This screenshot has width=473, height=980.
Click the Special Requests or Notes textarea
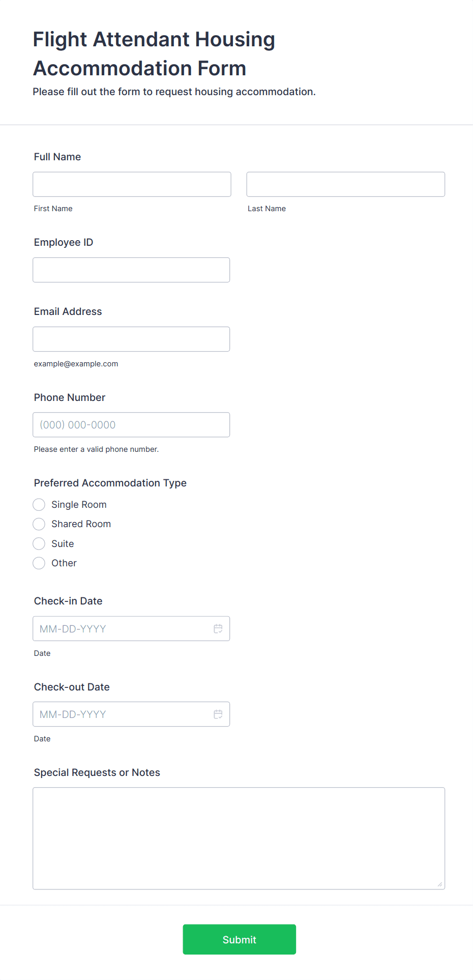coord(239,838)
